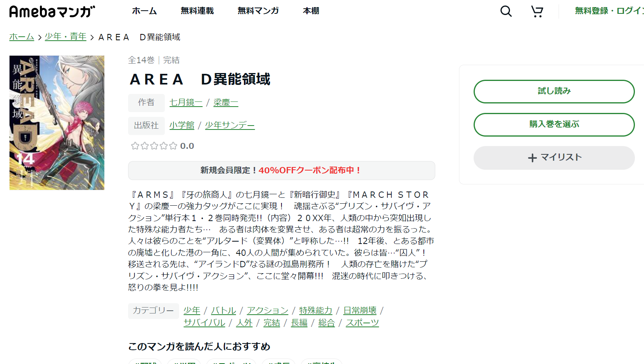This screenshot has width=644, height=364.
Task: Open the ホーム menu item
Action: pos(145,11)
